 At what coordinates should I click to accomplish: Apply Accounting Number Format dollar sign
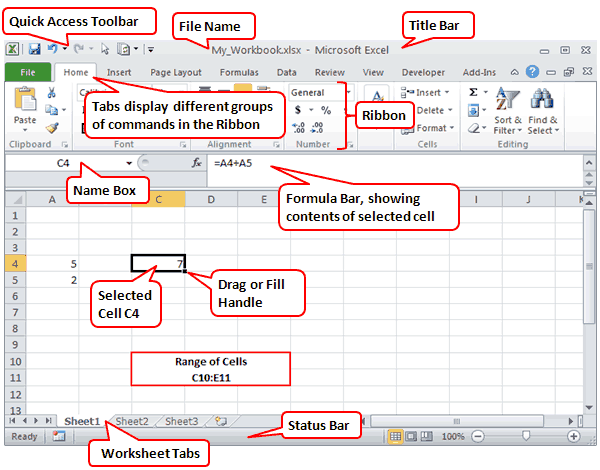298,110
